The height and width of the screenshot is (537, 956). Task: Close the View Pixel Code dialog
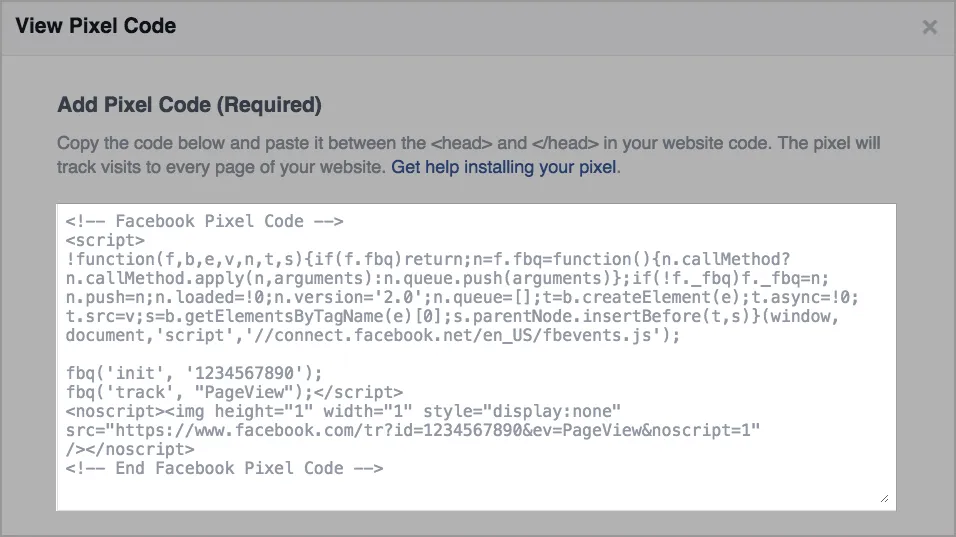point(929,27)
